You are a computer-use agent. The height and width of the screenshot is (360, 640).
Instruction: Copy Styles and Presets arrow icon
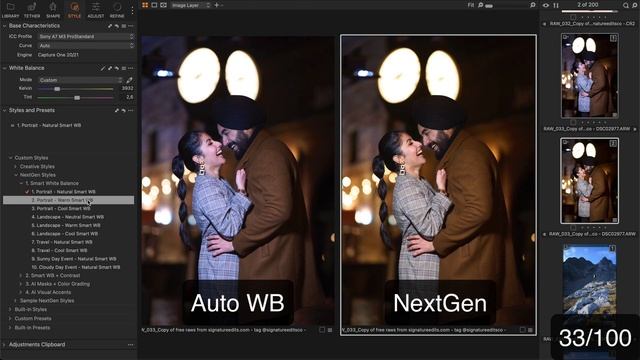point(117,111)
